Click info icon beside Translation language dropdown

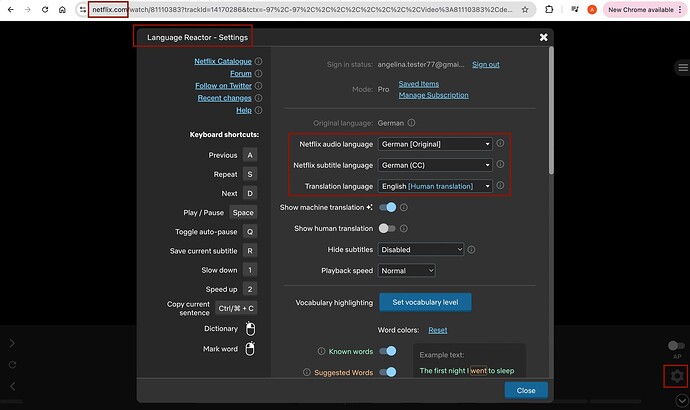pos(501,186)
